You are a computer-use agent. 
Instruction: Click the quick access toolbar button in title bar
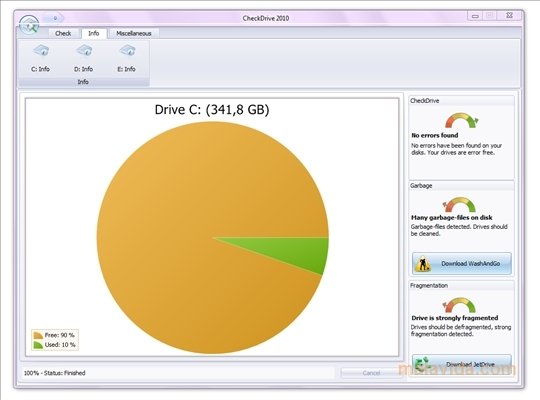pyautogui.click(x=54, y=18)
